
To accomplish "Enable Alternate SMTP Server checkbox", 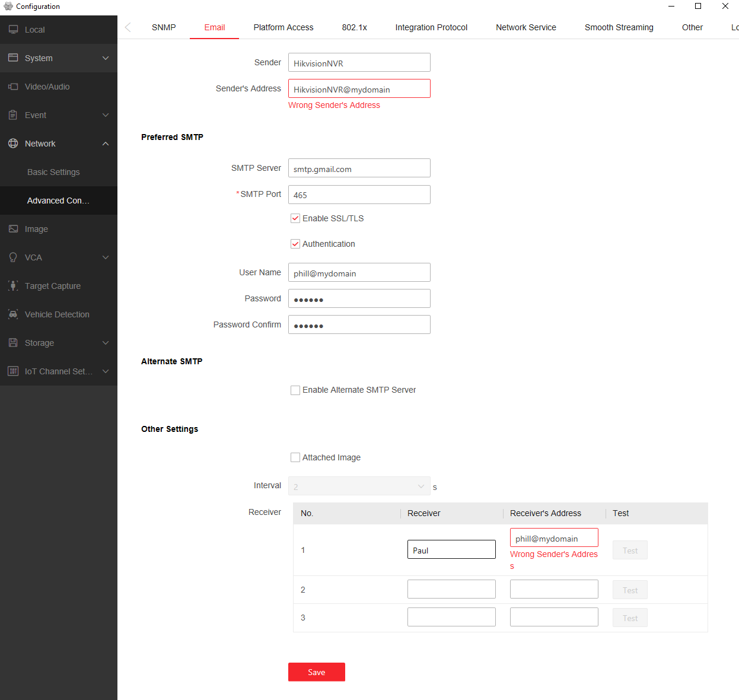I will (x=295, y=390).
